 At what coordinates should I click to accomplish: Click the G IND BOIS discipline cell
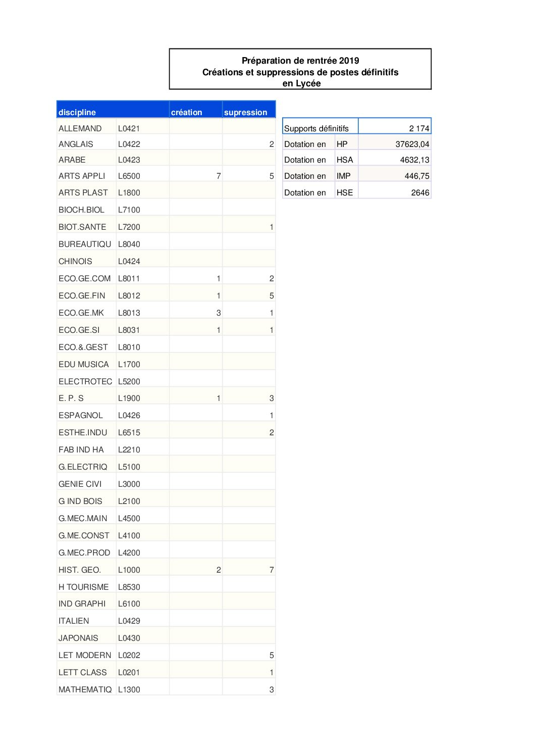point(86,499)
